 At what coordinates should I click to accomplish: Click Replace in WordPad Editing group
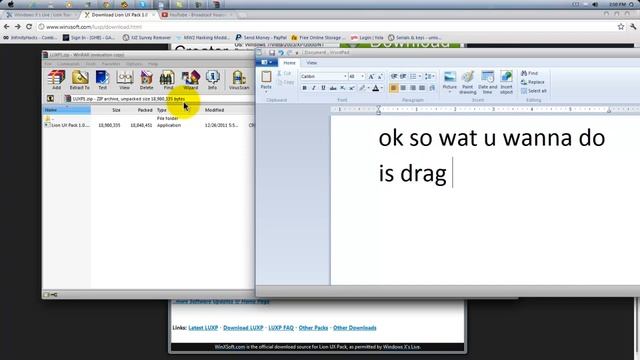(x=533, y=82)
